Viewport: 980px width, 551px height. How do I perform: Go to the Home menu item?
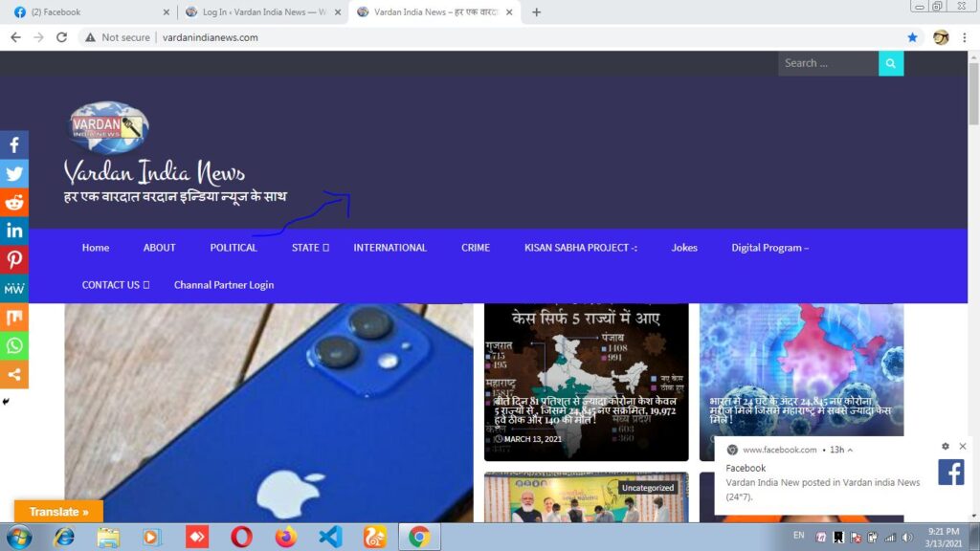[x=96, y=248]
